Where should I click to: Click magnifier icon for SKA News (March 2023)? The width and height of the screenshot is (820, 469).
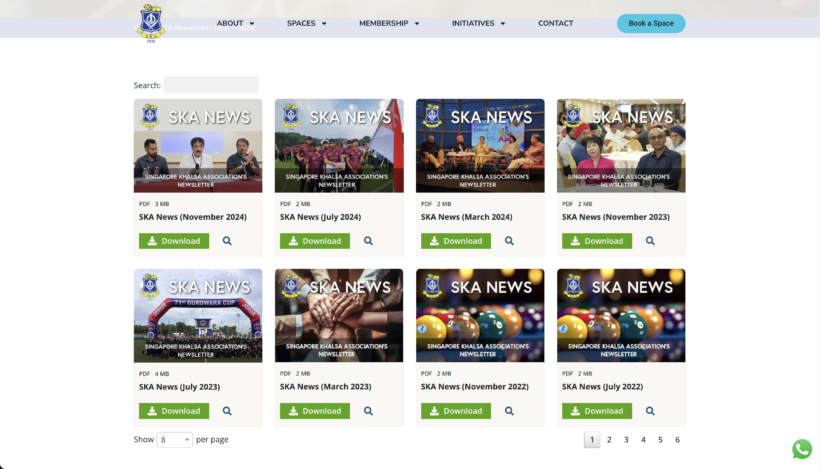point(368,411)
